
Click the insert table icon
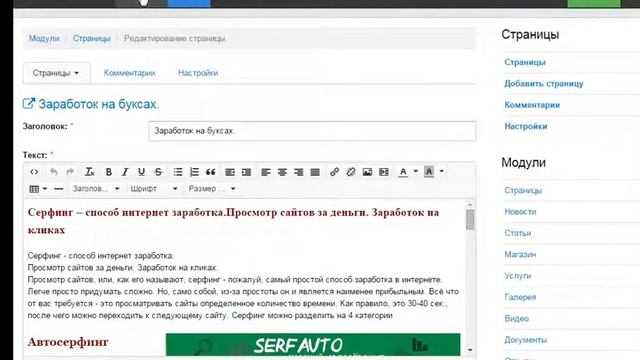[x=34, y=189]
